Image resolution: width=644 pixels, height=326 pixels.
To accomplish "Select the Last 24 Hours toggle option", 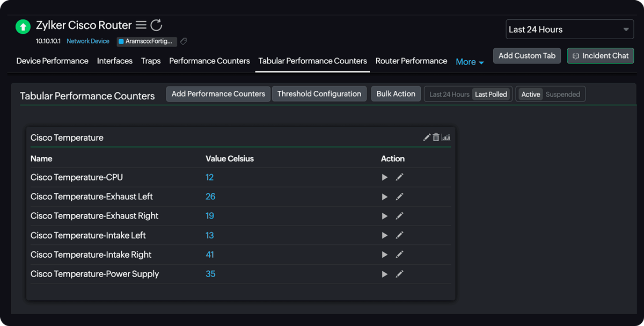I will pyautogui.click(x=451, y=93).
